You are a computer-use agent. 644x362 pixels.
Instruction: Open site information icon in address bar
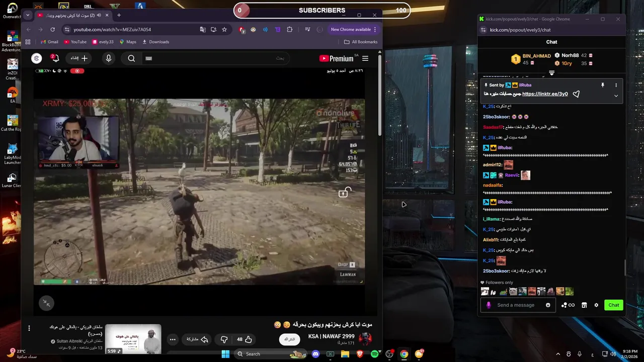click(x=67, y=30)
